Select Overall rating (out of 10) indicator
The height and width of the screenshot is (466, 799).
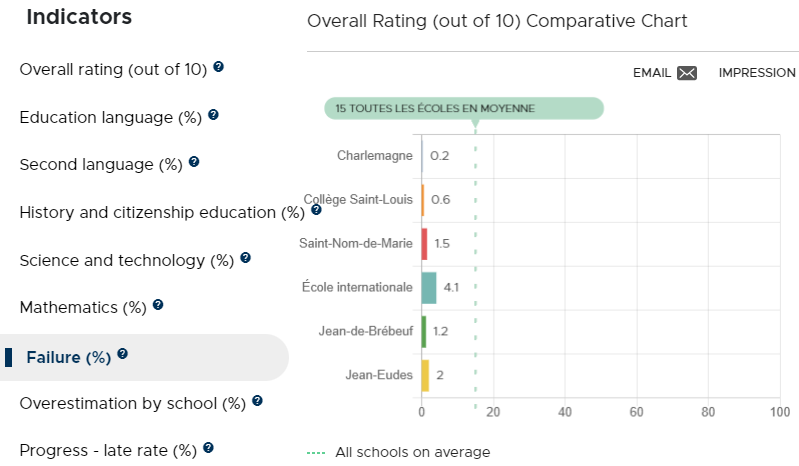113,69
